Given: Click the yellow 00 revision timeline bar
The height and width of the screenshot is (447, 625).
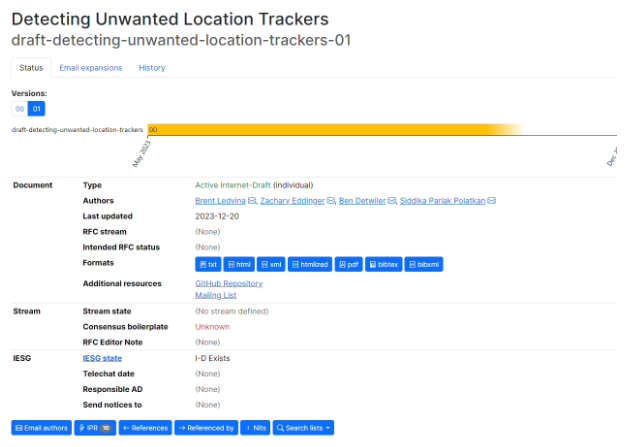Looking at the screenshot, I should tap(330, 129).
